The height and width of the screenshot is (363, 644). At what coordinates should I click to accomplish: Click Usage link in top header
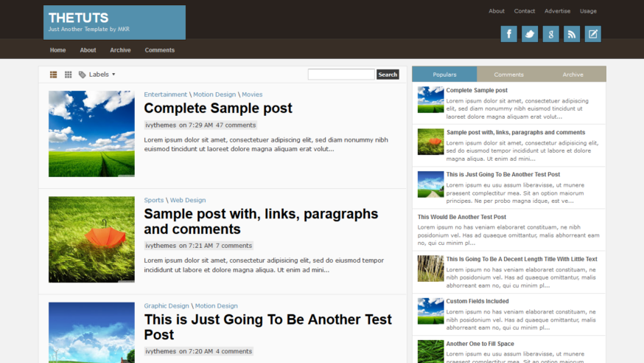[x=588, y=11]
